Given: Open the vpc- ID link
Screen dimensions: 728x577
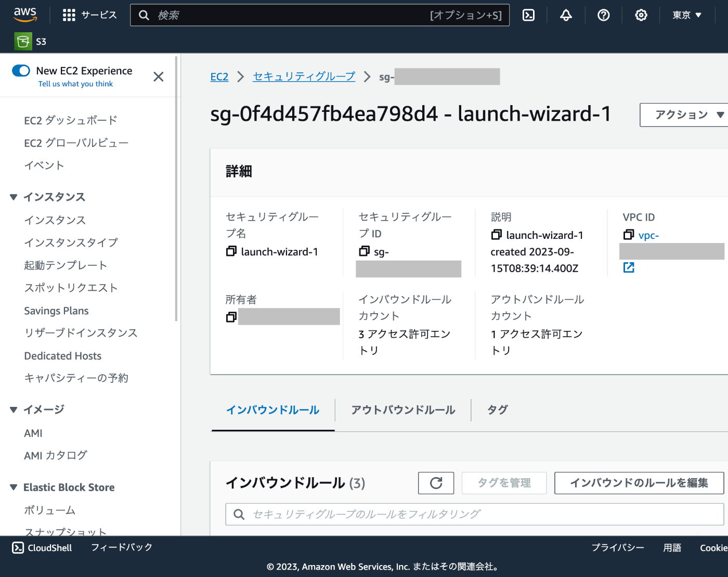Looking at the screenshot, I should pyautogui.click(x=648, y=235).
